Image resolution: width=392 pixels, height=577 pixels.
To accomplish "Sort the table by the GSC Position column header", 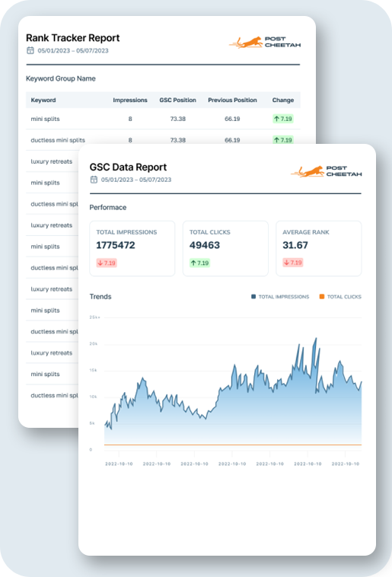I will 177,100.
